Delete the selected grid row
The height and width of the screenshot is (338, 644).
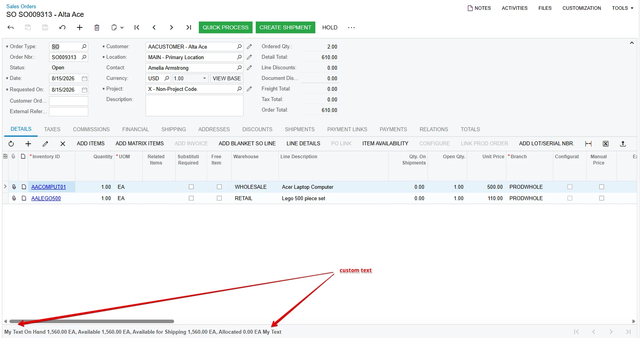(x=63, y=144)
